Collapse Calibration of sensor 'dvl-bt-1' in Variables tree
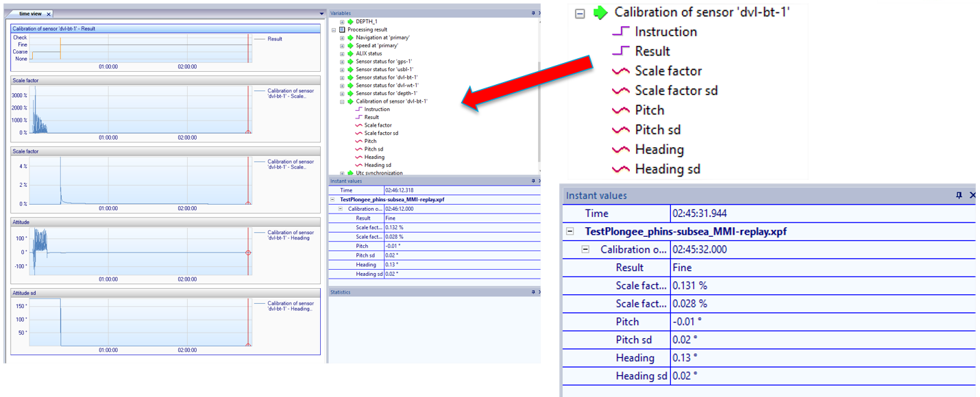980x397 pixels. tap(342, 101)
